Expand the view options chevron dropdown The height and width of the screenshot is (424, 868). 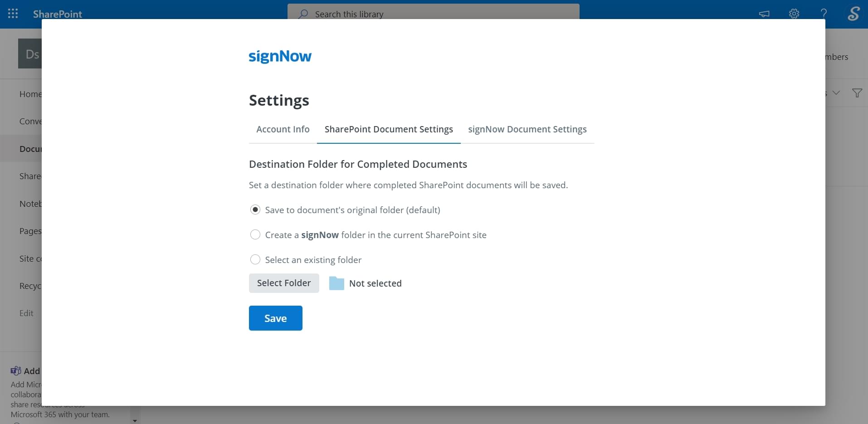836,93
